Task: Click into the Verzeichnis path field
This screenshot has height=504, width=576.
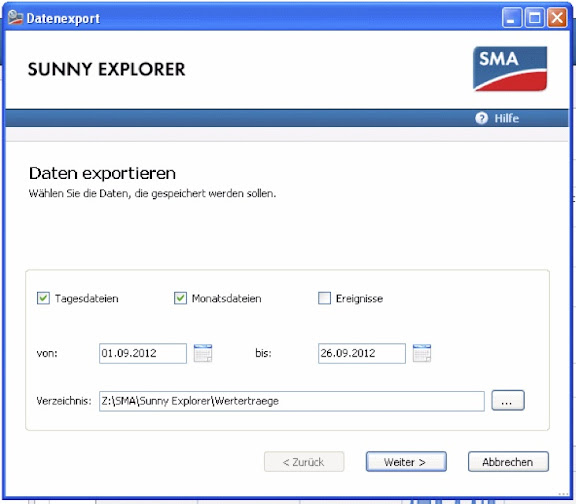Action: point(292,401)
